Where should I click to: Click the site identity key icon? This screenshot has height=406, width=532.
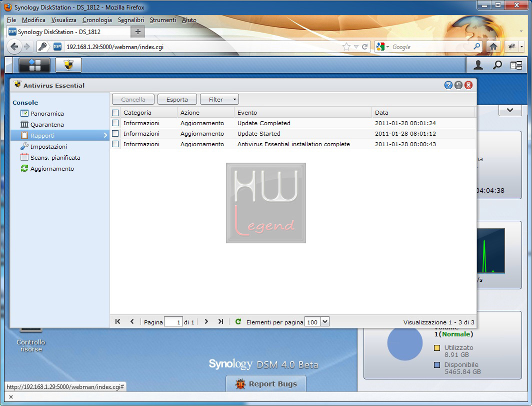pyautogui.click(x=42, y=47)
